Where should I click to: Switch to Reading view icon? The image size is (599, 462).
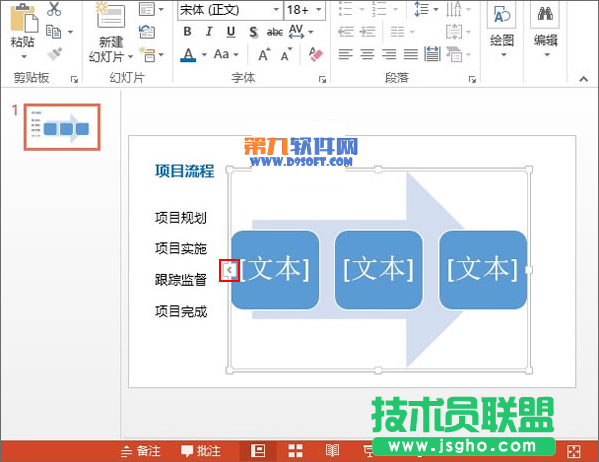(332, 451)
